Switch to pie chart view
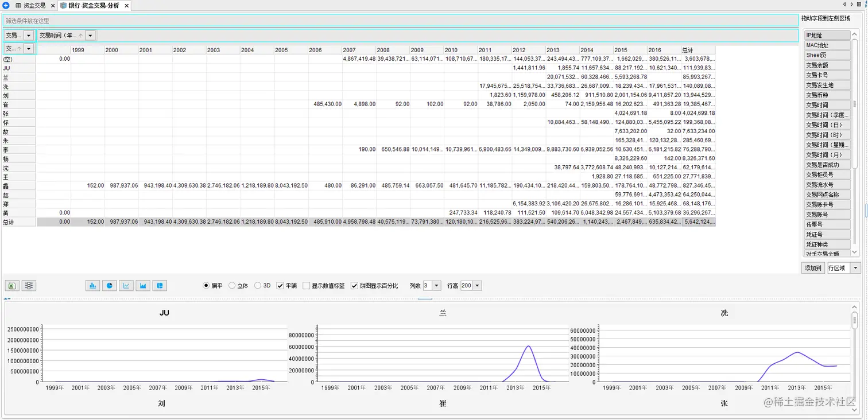The image size is (868, 420). click(x=110, y=286)
